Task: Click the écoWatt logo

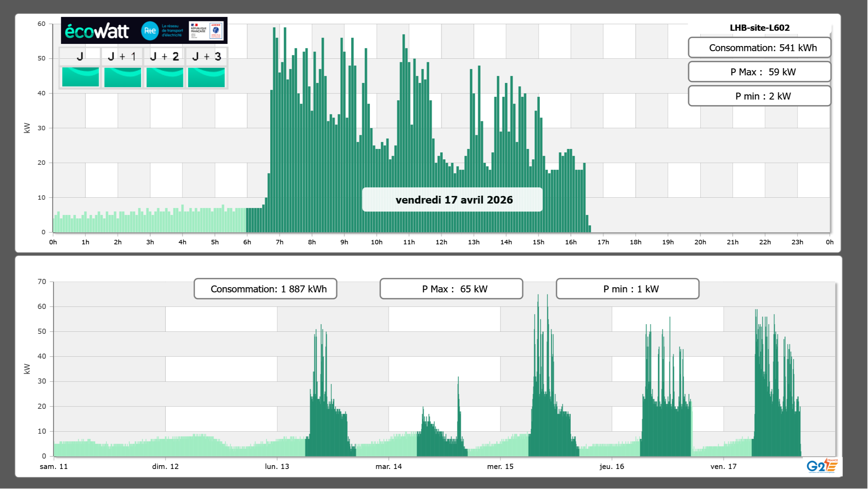Action: pyautogui.click(x=97, y=31)
